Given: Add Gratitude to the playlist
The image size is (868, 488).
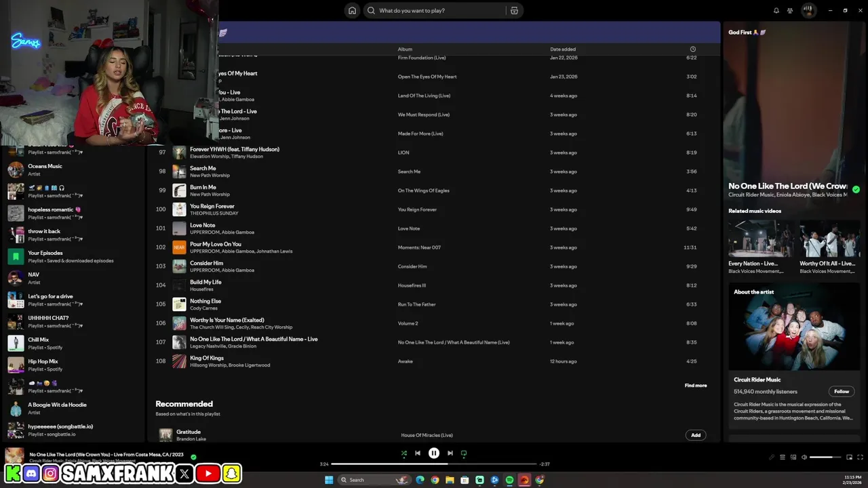Looking at the screenshot, I should click(696, 435).
